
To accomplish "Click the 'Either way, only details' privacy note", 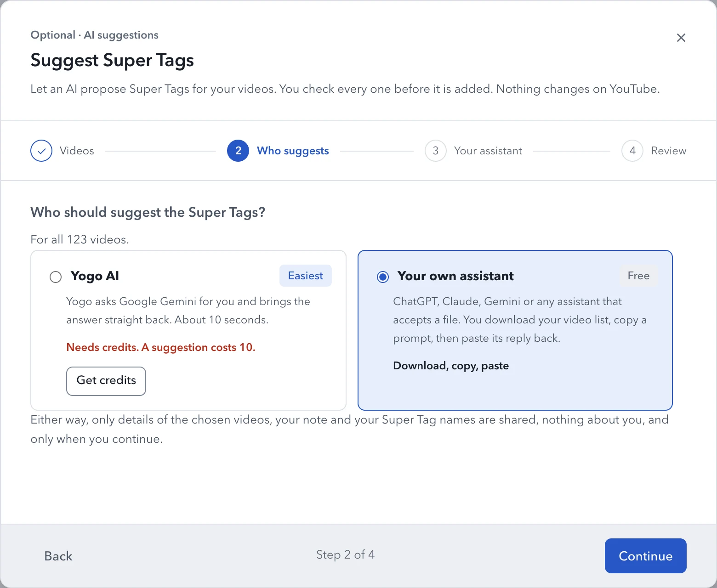I will [x=349, y=429].
